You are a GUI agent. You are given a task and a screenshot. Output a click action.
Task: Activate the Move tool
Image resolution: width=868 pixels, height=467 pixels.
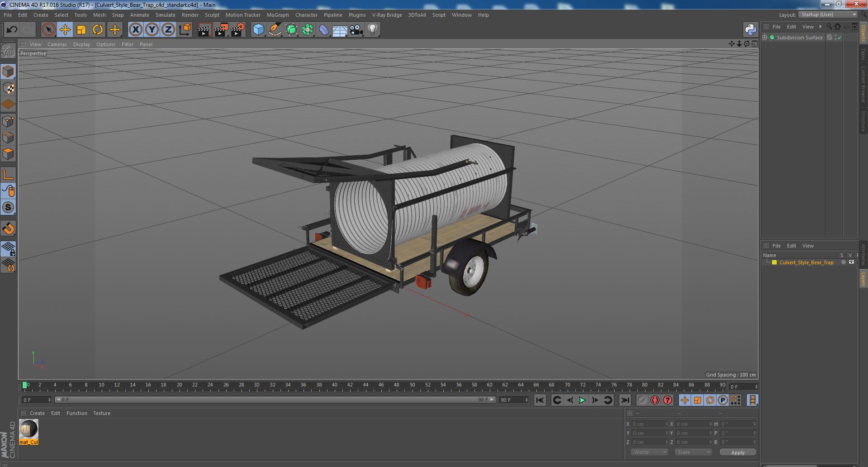tap(65, 30)
